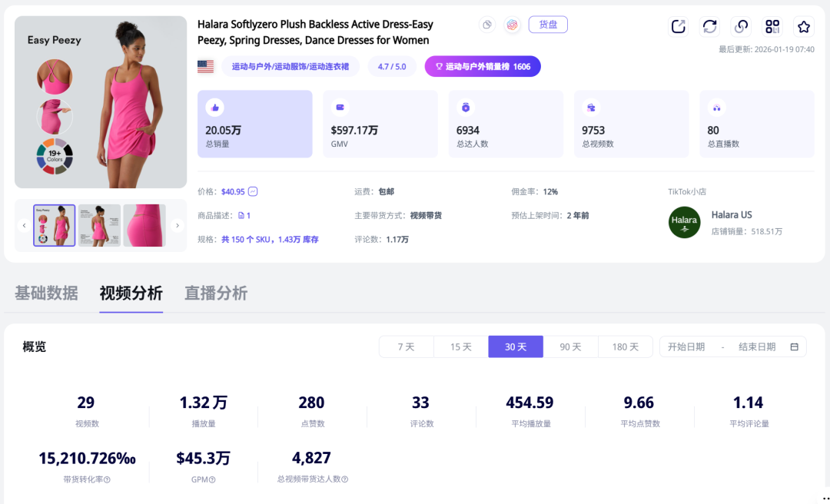The width and height of the screenshot is (830, 504).
Task: Click the star favorite icon
Action: pos(803,25)
